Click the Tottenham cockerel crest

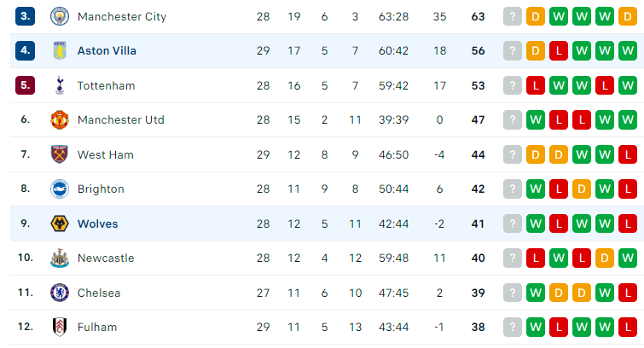click(60, 85)
